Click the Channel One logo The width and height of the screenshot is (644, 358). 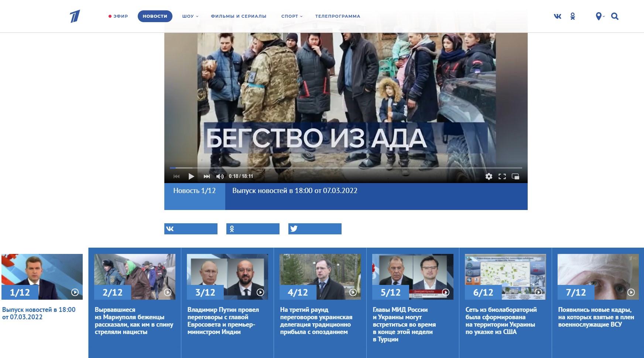(x=75, y=16)
